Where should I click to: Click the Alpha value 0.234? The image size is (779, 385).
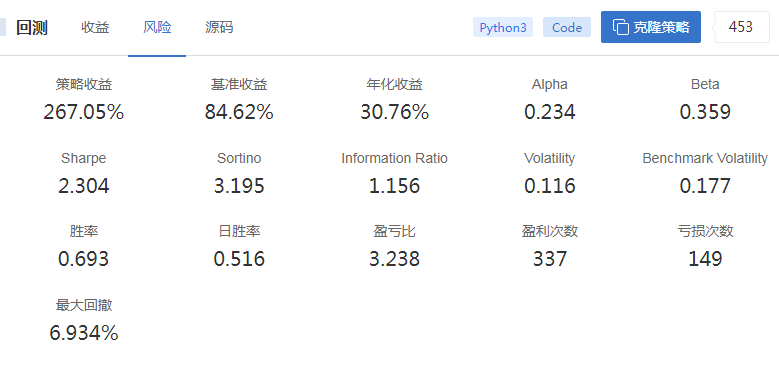549,112
